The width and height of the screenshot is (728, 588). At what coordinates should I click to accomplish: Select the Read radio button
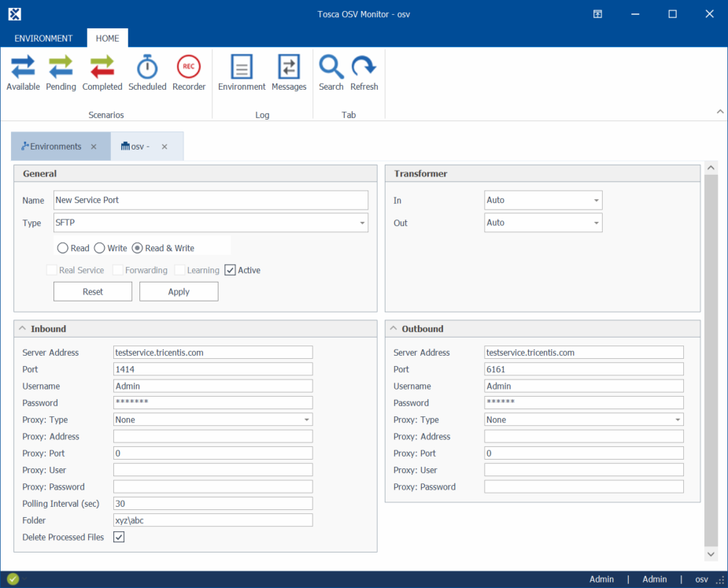63,248
